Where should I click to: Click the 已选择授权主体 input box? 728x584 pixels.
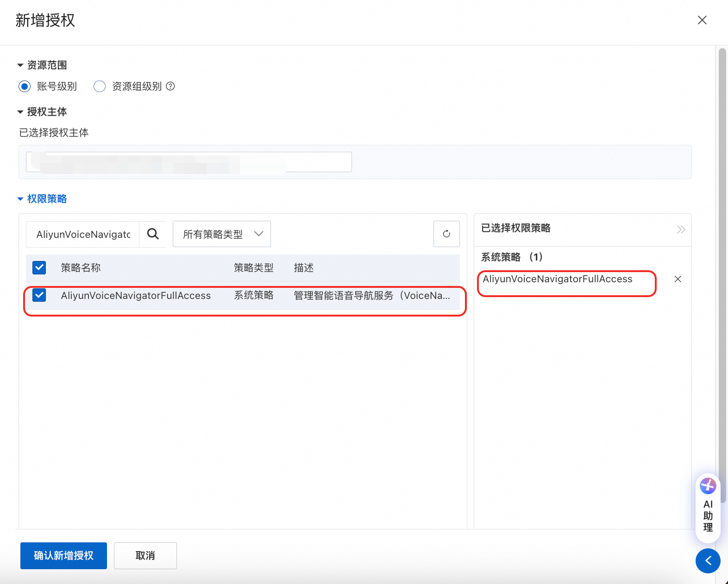click(189, 162)
